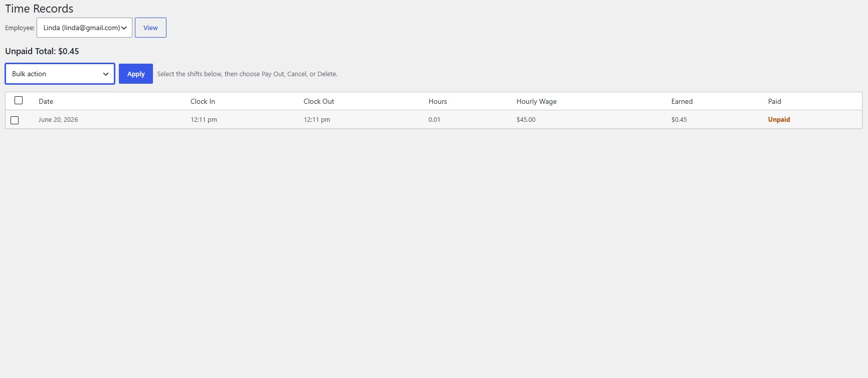
Task: Click the Unpaid Total: $0.45 text
Action: coord(42,51)
